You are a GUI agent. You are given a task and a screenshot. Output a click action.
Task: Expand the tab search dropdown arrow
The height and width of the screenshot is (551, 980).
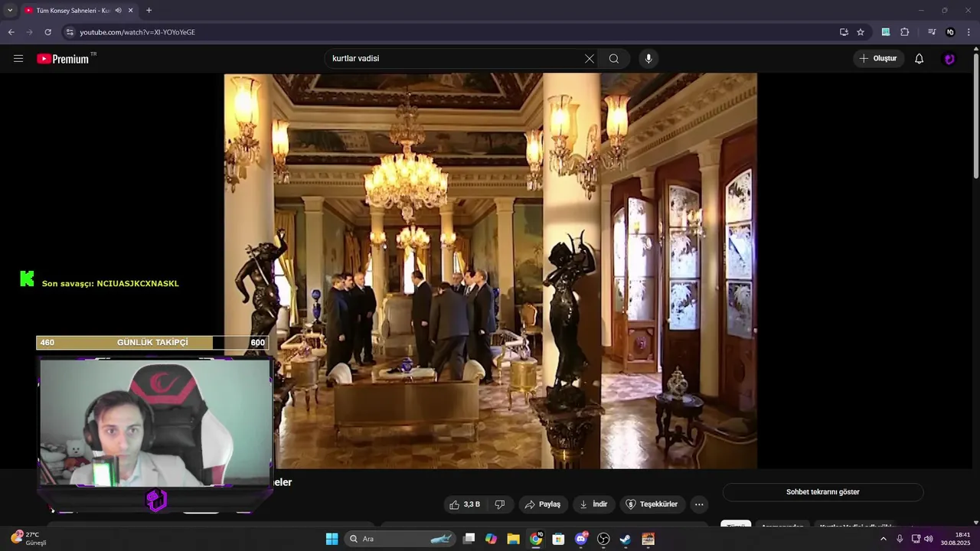(10, 11)
